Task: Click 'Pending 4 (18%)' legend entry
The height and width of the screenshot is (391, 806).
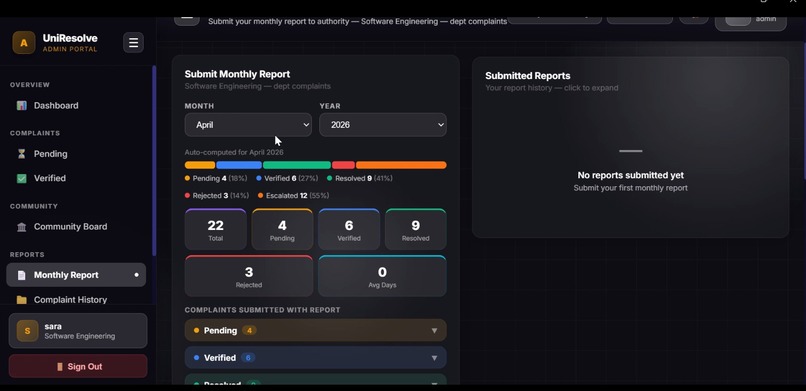Action: click(216, 178)
